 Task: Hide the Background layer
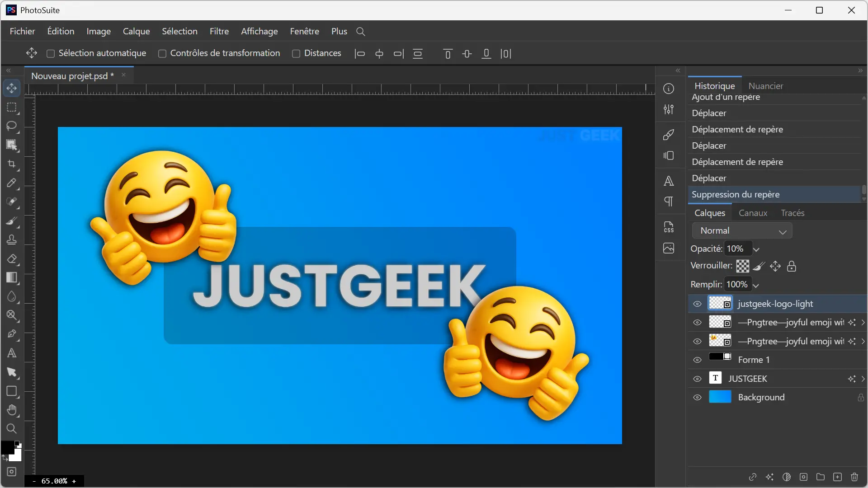[x=697, y=398]
